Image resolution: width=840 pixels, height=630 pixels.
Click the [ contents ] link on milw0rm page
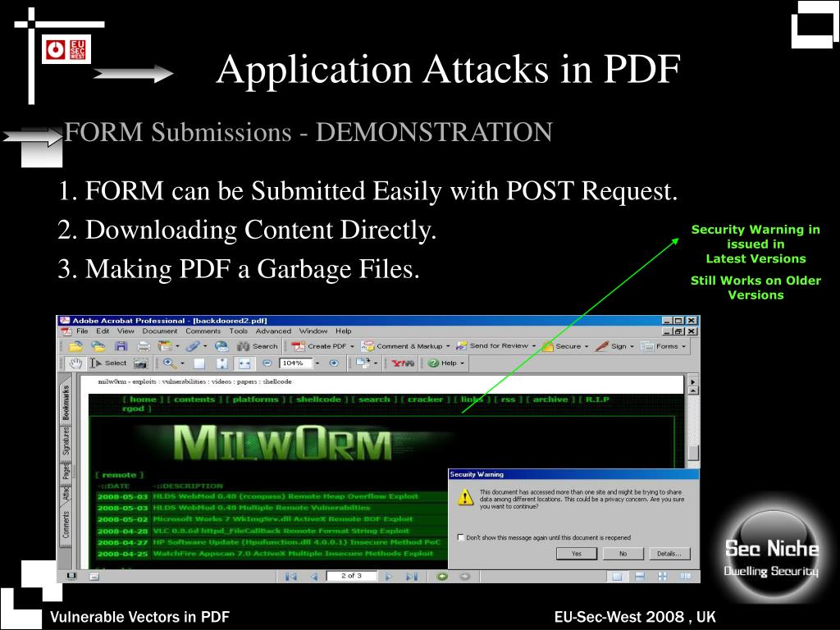click(194, 399)
